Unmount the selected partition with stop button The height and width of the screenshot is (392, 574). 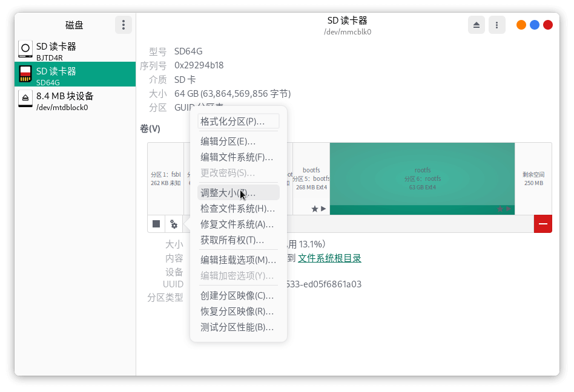coord(156,224)
